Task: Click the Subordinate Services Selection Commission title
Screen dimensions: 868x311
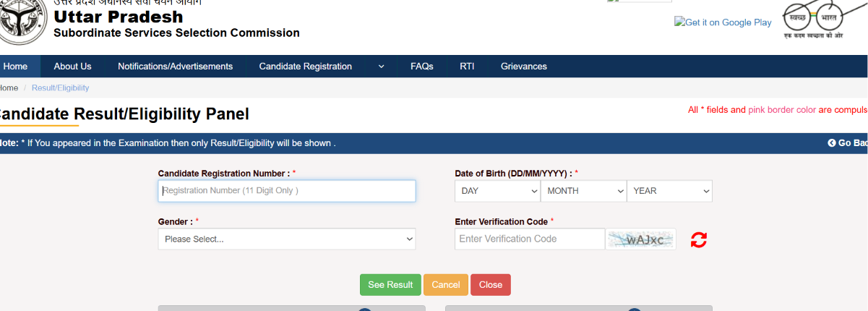Action: pos(176,33)
